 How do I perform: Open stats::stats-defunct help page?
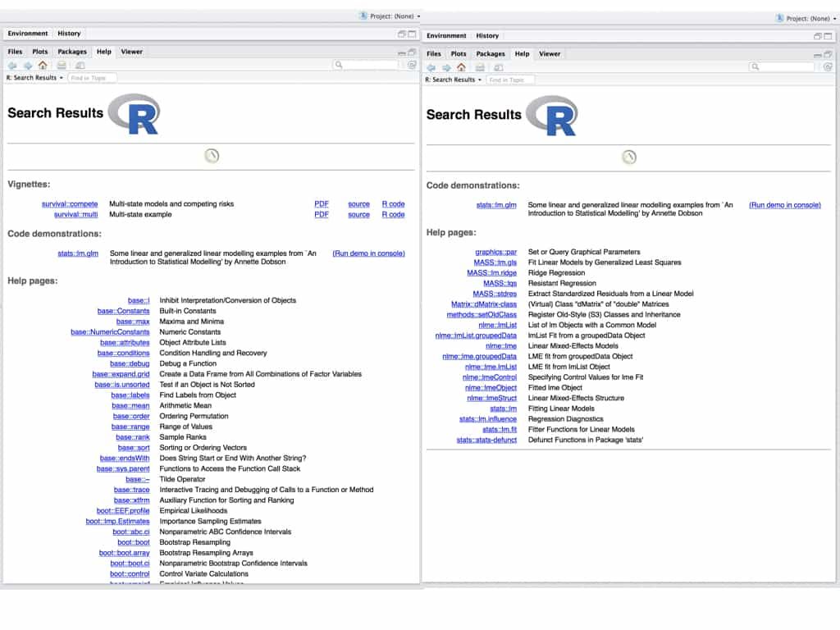pos(486,441)
